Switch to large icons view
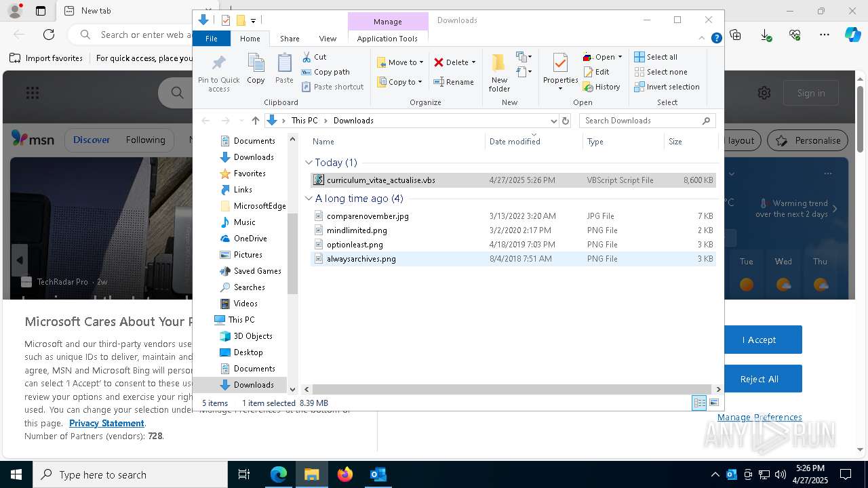Viewport: 868px width, 488px height. click(x=714, y=403)
